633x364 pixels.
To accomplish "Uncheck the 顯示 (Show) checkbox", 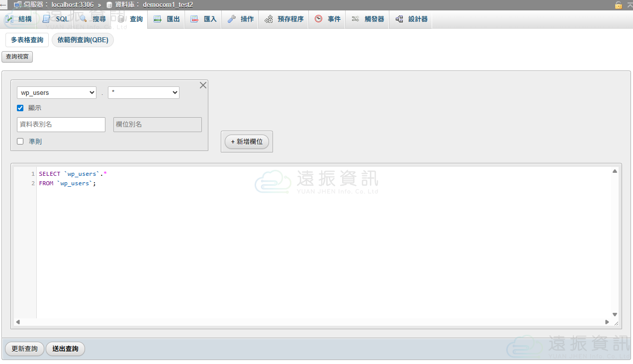I will (20, 108).
